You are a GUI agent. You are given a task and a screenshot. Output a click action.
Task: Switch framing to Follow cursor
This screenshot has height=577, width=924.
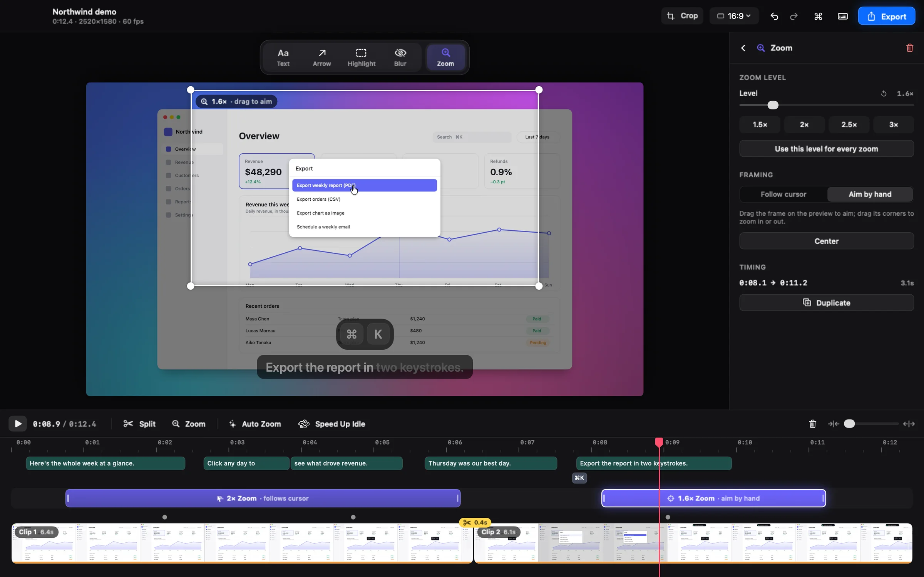point(783,194)
